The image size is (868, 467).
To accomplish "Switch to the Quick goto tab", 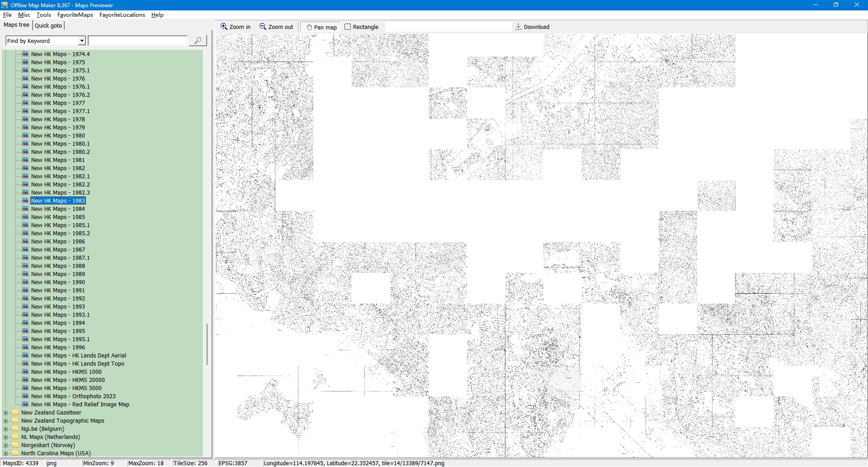I will pos(48,25).
